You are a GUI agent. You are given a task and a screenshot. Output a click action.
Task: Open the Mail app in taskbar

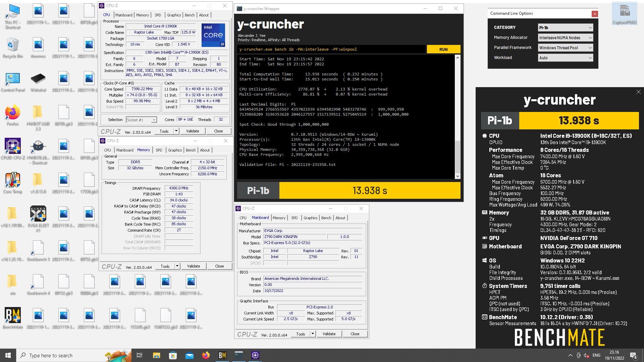pyautogui.click(x=189, y=355)
